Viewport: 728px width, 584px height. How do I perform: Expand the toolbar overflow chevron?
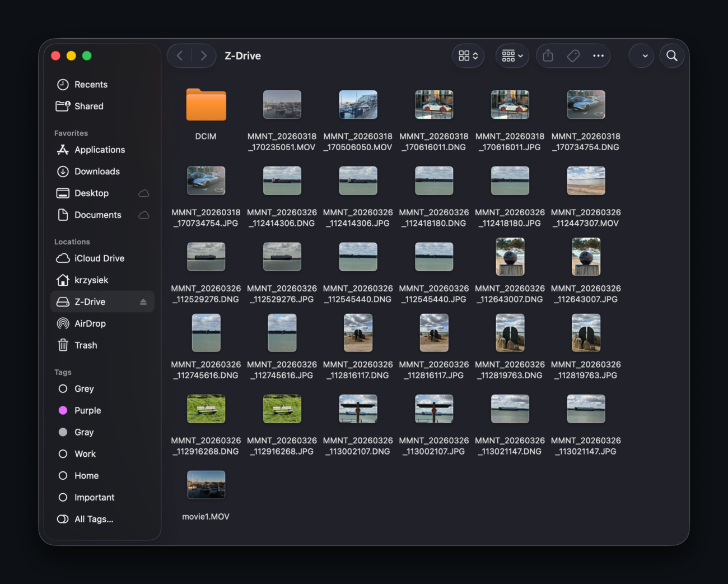645,56
